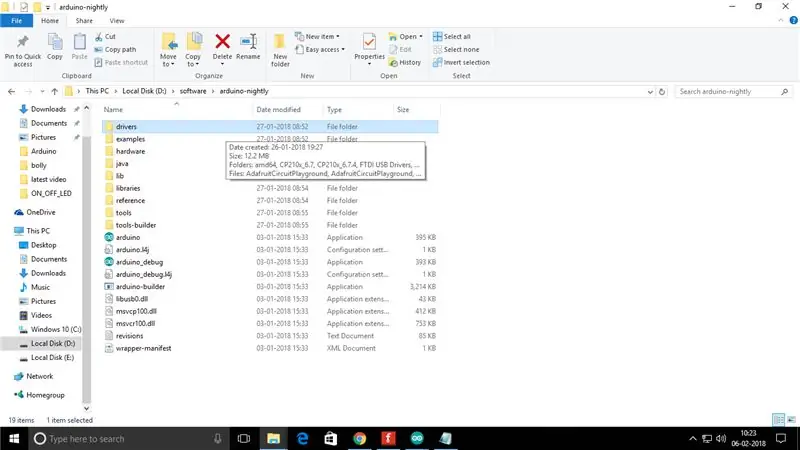Open recent locations dropdown arrow
The width and height of the screenshot is (800, 450).
(42, 92)
